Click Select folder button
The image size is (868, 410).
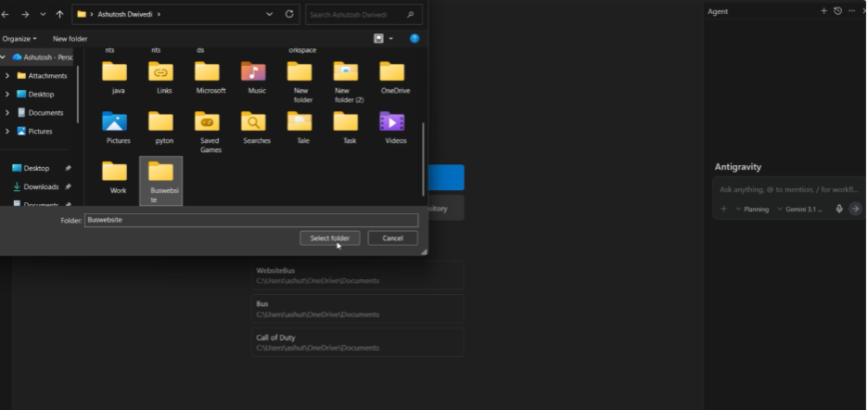click(x=330, y=238)
